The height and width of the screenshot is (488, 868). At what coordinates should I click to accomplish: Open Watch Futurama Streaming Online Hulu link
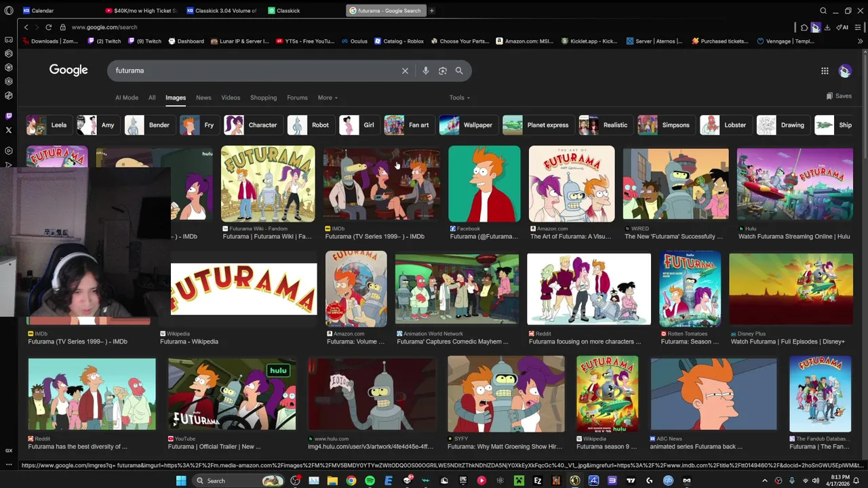pyautogui.click(x=794, y=237)
